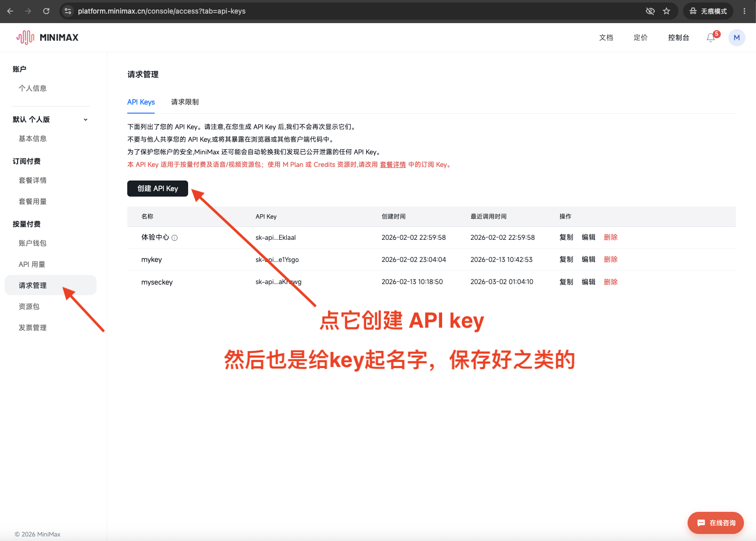Delete the 体验中心 key
The image size is (756, 541).
(611, 237)
